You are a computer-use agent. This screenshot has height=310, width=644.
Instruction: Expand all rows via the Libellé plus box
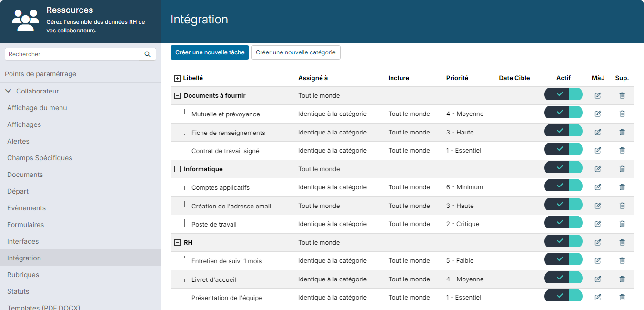177,78
